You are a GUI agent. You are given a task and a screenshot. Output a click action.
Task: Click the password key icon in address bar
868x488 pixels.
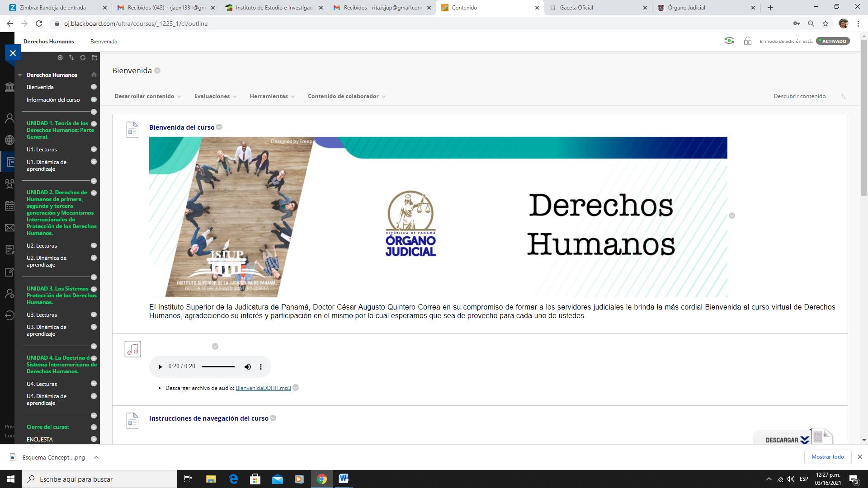click(796, 23)
